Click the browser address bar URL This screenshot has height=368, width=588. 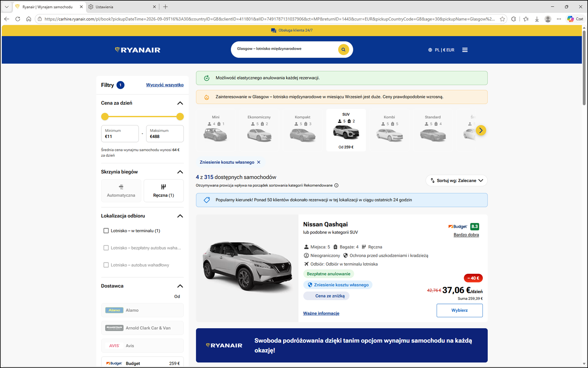click(x=269, y=19)
